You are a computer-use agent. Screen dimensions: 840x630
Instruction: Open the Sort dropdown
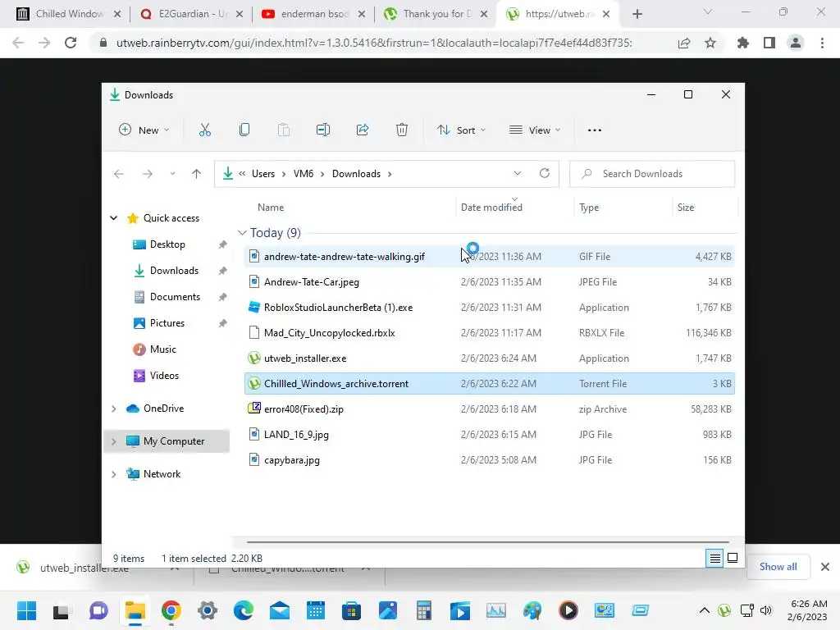tap(461, 130)
